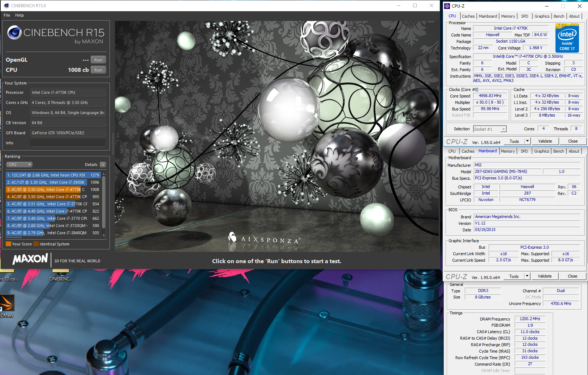Switch to Bench tab in top CPU-Z

click(559, 16)
